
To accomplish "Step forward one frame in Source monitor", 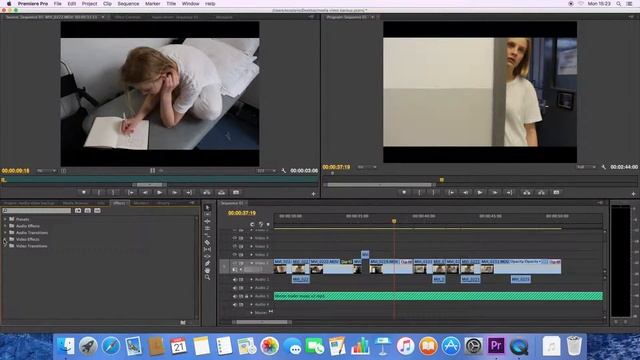I will pos(174,193).
